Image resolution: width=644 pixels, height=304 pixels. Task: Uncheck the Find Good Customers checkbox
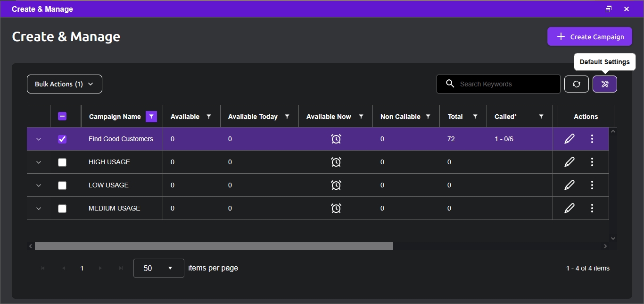click(x=62, y=139)
